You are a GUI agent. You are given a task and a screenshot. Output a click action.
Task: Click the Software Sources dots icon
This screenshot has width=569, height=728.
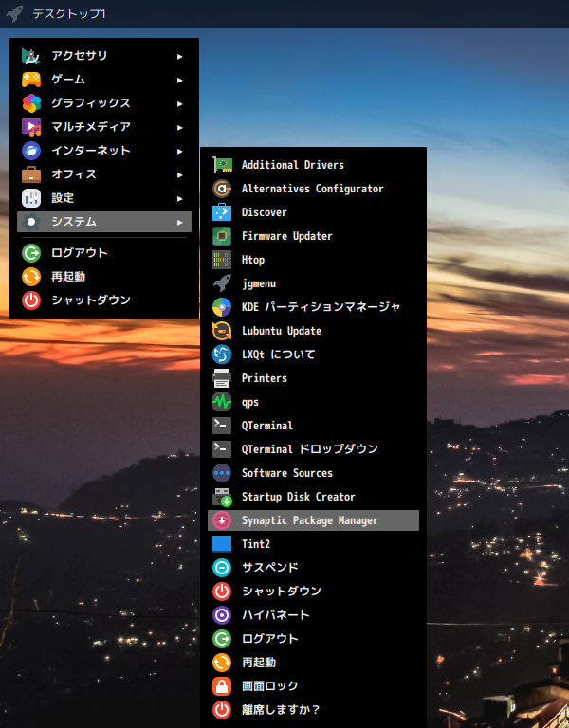click(222, 473)
